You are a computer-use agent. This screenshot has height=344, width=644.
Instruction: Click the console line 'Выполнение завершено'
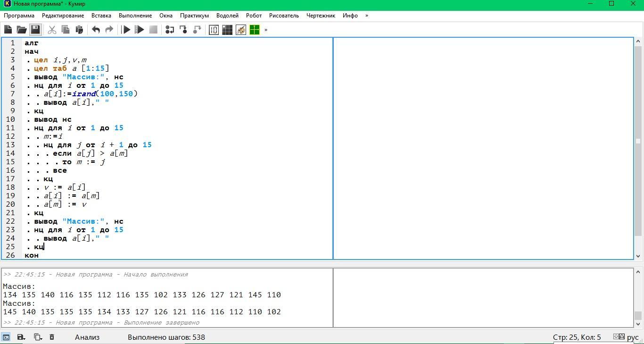(x=101, y=323)
